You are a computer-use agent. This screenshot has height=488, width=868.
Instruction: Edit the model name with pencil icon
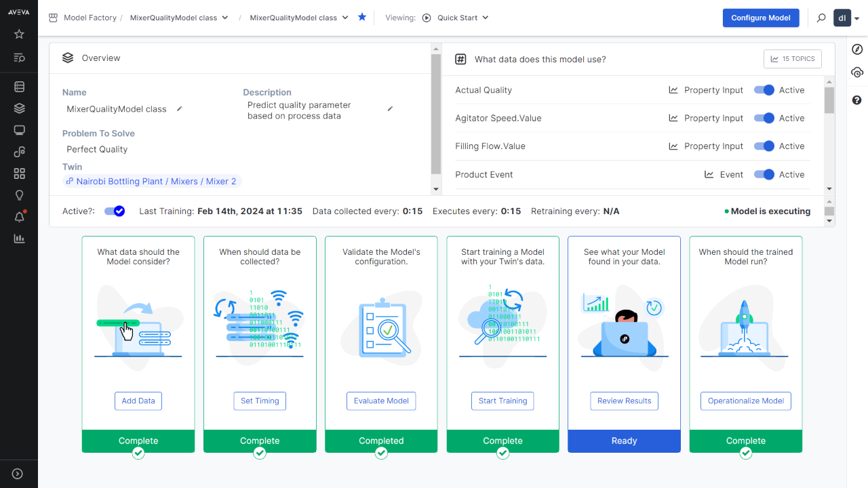pyautogui.click(x=180, y=108)
